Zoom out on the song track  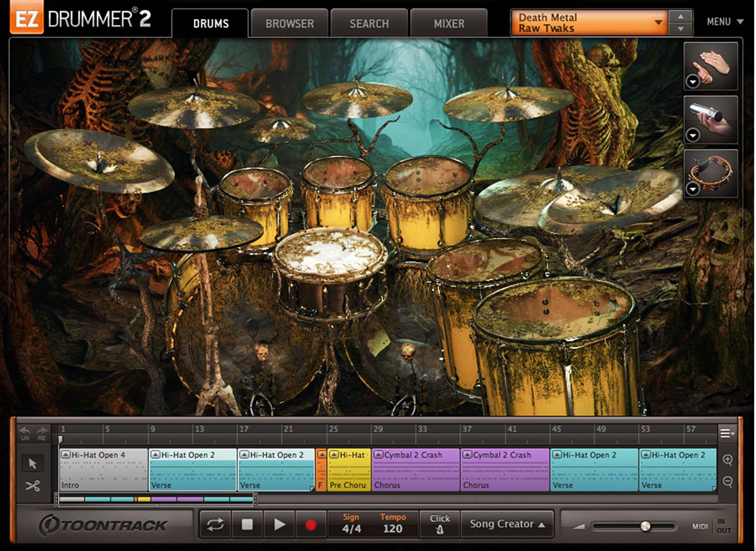tap(728, 482)
